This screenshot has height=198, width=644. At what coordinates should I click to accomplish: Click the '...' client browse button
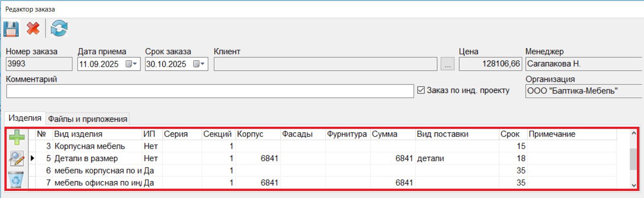[448, 65]
